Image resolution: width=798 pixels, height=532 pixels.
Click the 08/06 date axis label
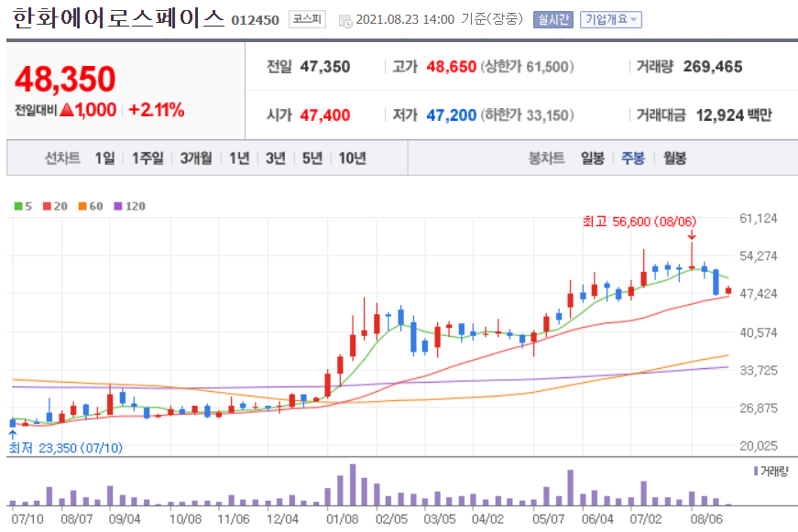[x=705, y=519]
